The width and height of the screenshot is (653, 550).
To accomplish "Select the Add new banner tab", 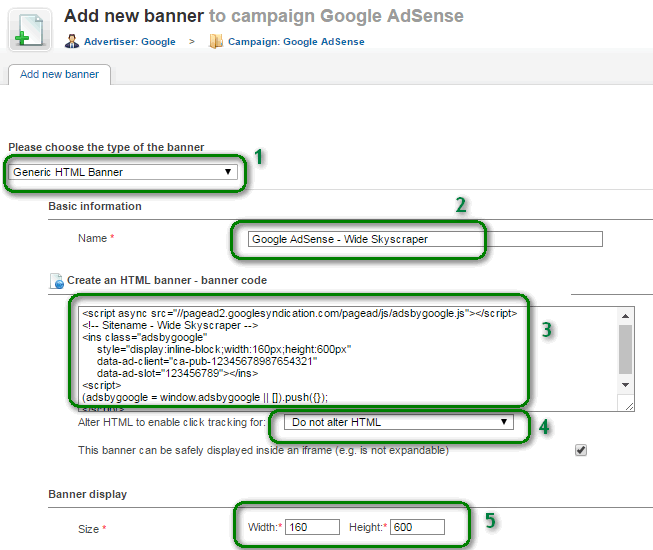I will tap(60, 74).
